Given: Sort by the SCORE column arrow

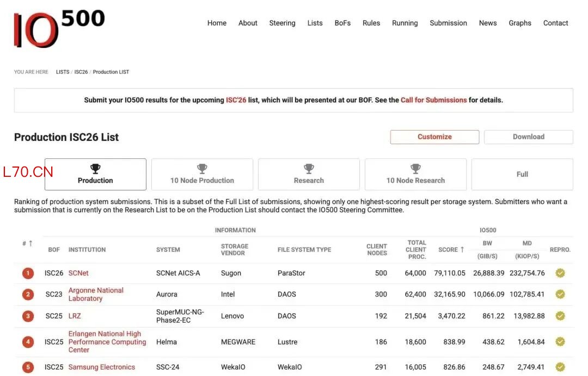Looking at the screenshot, I should pyautogui.click(x=462, y=250).
